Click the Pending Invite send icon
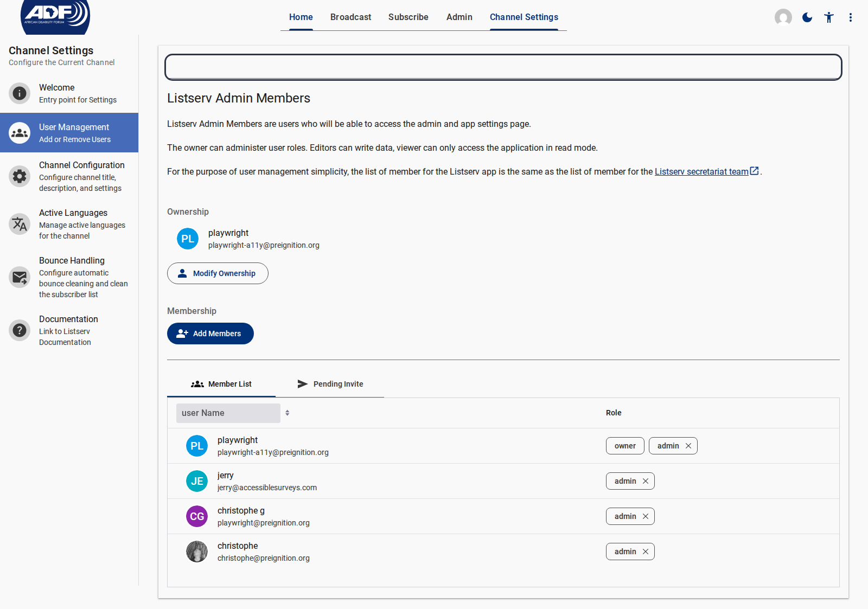The width and height of the screenshot is (868, 609). pyautogui.click(x=303, y=384)
